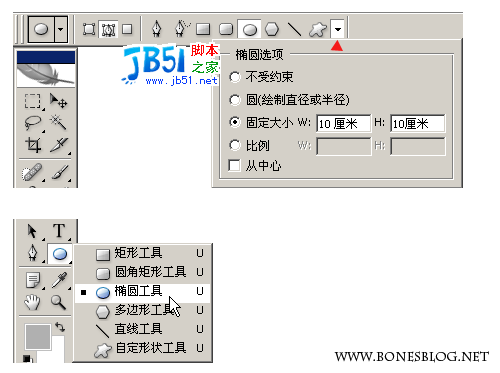The height and width of the screenshot is (373, 500).
Task: Select the Healing Brush tool
Action: pos(32,172)
